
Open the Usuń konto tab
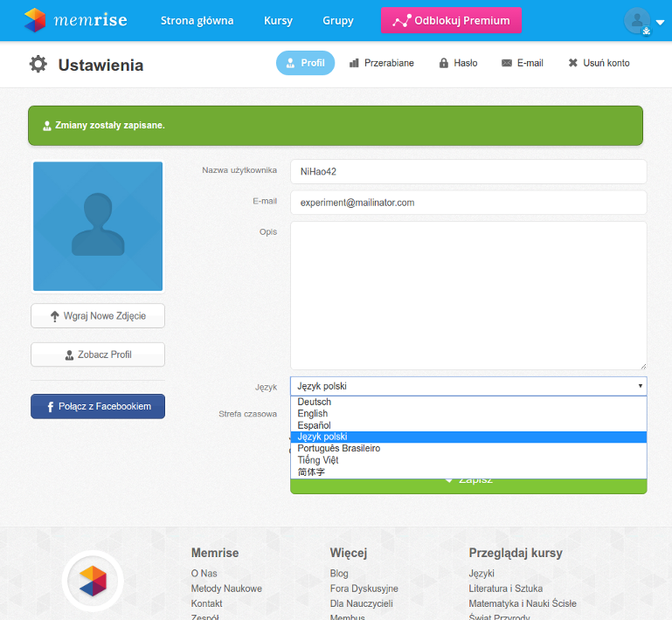[x=599, y=63]
